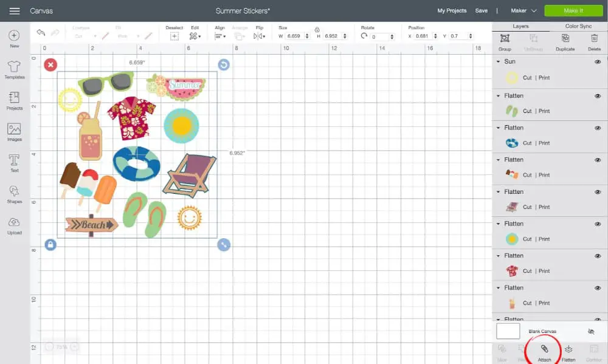
Task: Click the Canvas title in header
Action: 41,11
